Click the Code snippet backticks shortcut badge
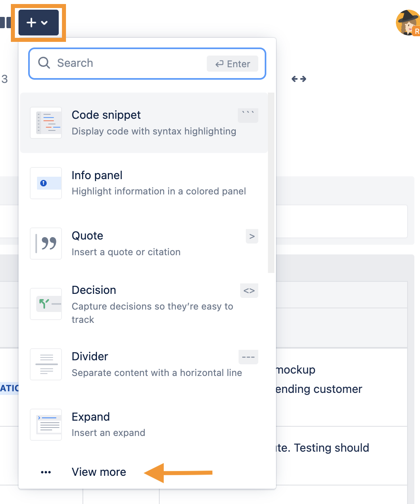 [248, 115]
